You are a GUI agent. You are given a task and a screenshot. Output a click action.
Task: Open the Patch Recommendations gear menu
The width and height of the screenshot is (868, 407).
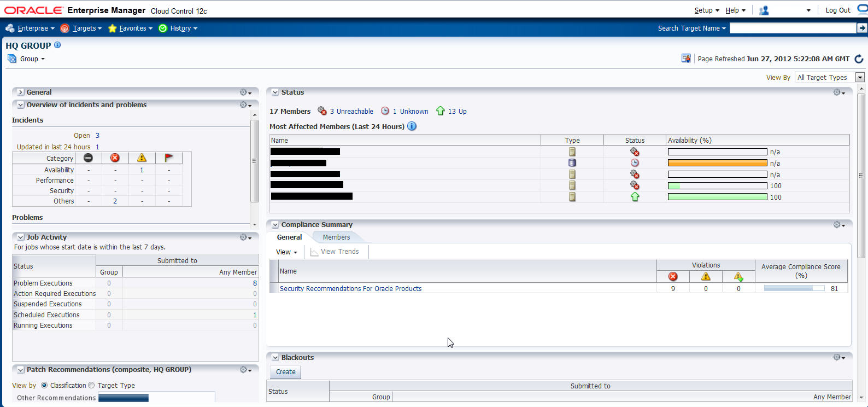(x=245, y=370)
